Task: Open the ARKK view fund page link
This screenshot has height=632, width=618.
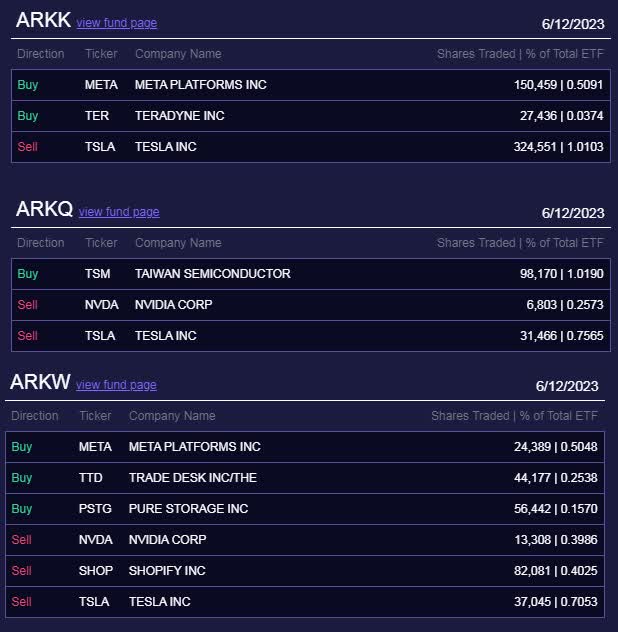Action: [117, 23]
